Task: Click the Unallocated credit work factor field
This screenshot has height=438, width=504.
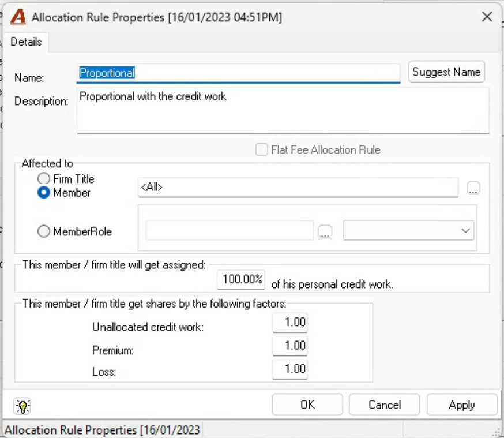Action: click(x=290, y=322)
